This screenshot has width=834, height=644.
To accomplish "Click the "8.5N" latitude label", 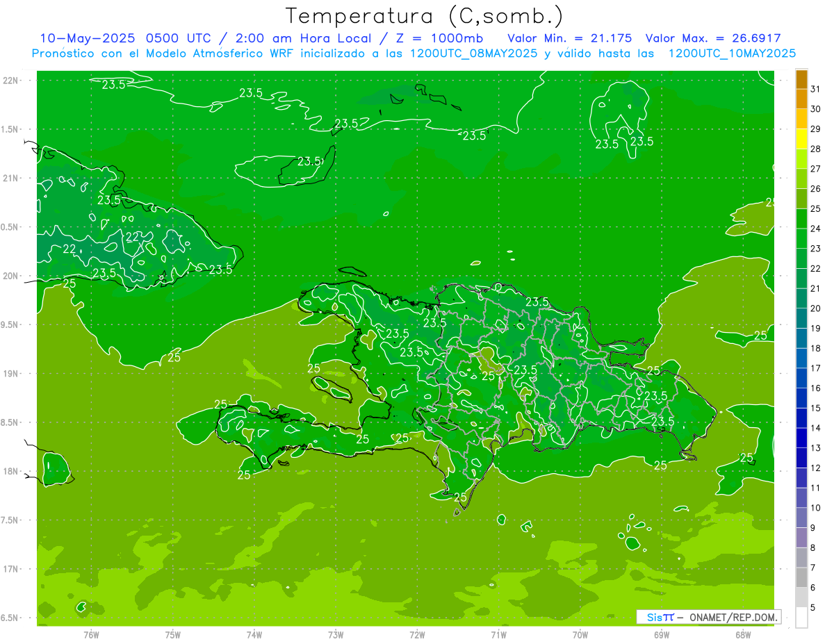I will point(10,422).
